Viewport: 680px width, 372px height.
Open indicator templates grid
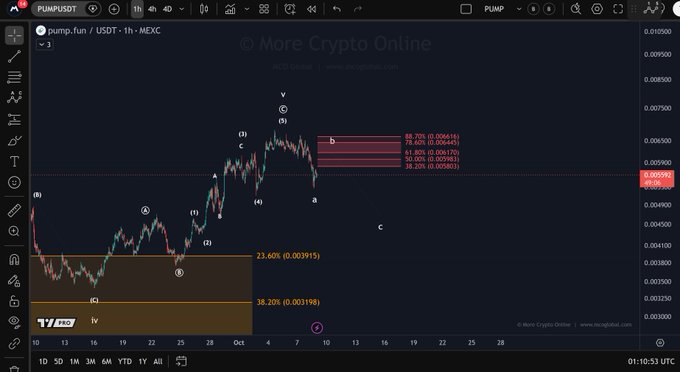pyautogui.click(x=264, y=9)
